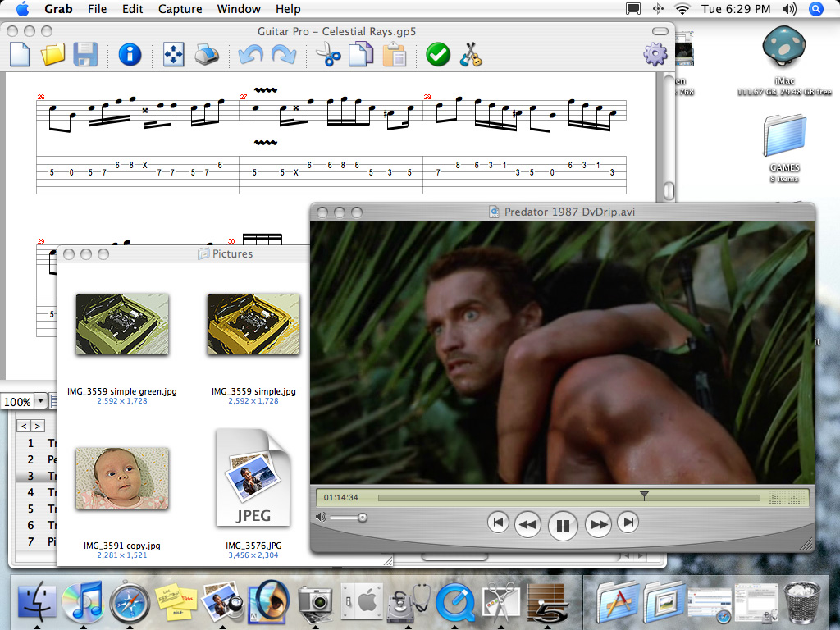Screen dimensions: 840x630
Task: Rewind the QuickTime movie
Action: 527,524
